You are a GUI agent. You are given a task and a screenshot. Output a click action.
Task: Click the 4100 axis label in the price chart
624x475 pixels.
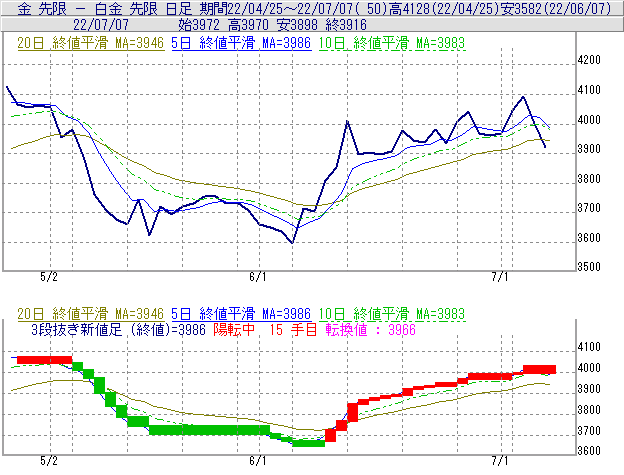[589, 90]
